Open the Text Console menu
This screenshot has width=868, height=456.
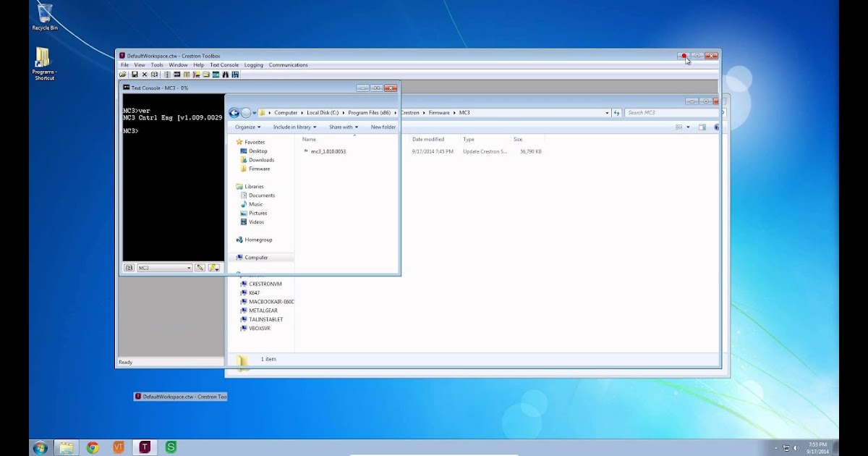coord(224,65)
